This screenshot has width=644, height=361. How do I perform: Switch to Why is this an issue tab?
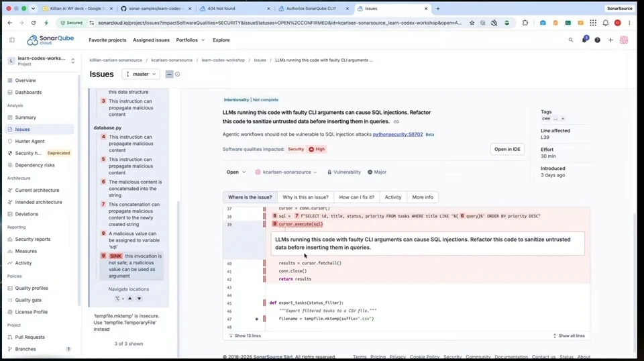point(306,197)
